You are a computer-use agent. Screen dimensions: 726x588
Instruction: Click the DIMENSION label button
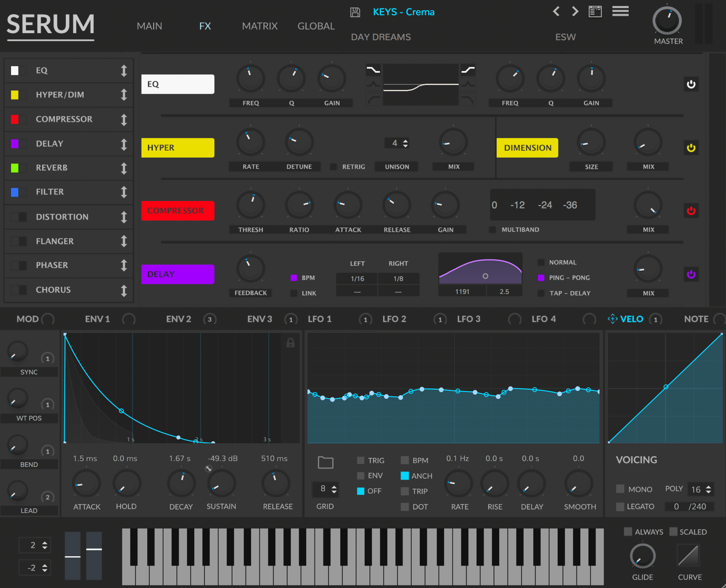click(527, 148)
